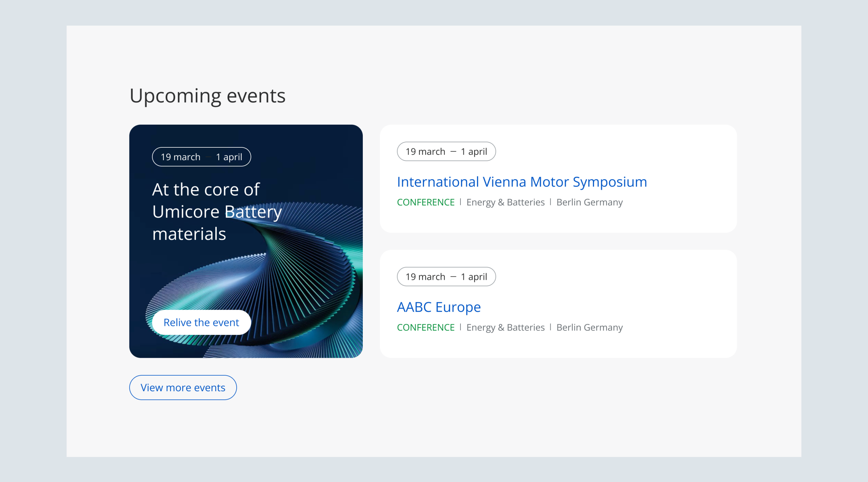Click "1 april" in the featured card's date pill
The height and width of the screenshot is (482, 868).
(x=229, y=157)
